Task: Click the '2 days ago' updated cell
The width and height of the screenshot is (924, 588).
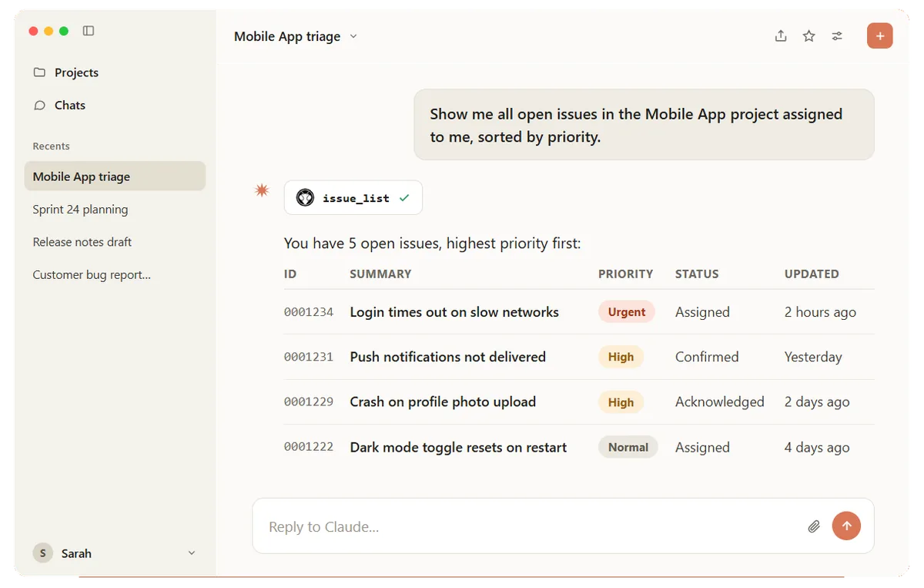Action: [x=817, y=402]
